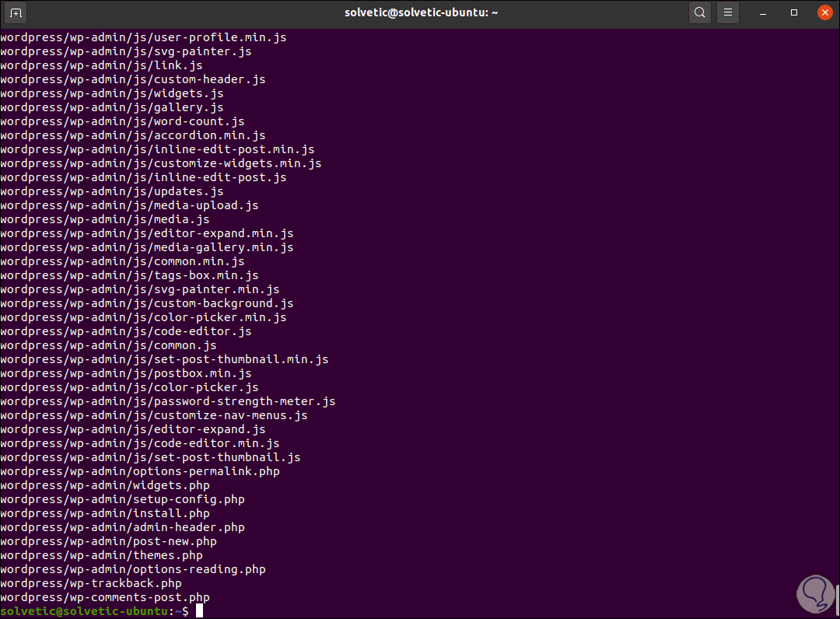Select the line wp-admin/themes.php
The height and width of the screenshot is (619, 840).
(101, 555)
